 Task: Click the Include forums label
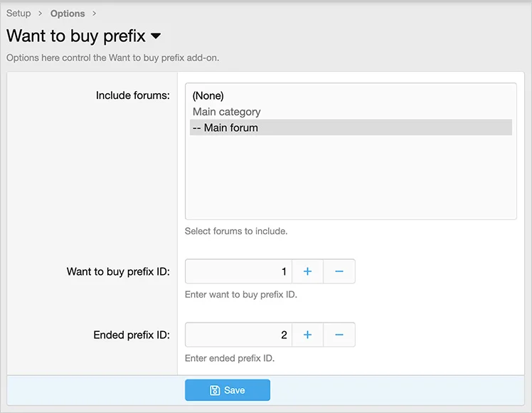pyautogui.click(x=132, y=95)
